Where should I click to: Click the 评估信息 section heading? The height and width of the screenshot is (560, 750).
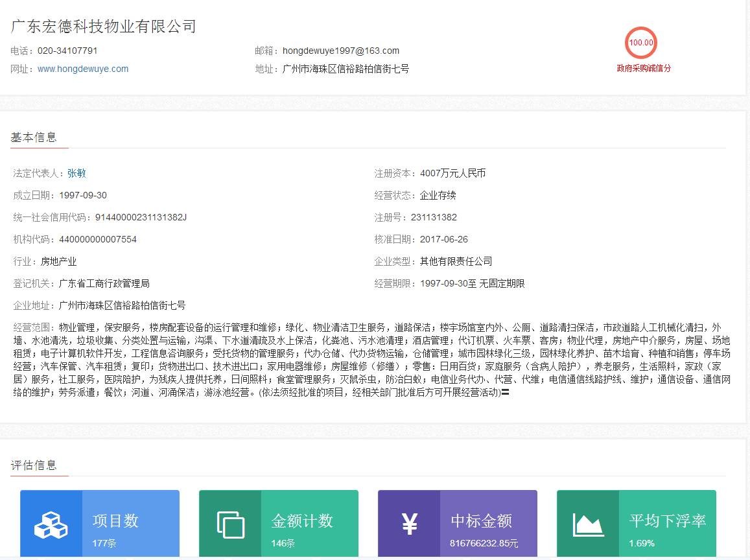click(x=34, y=465)
